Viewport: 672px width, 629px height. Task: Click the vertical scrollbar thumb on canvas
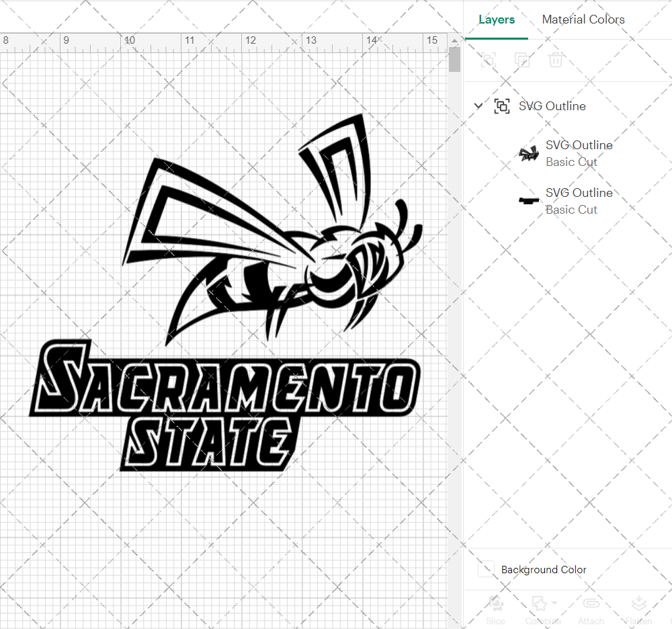coord(454,59)
